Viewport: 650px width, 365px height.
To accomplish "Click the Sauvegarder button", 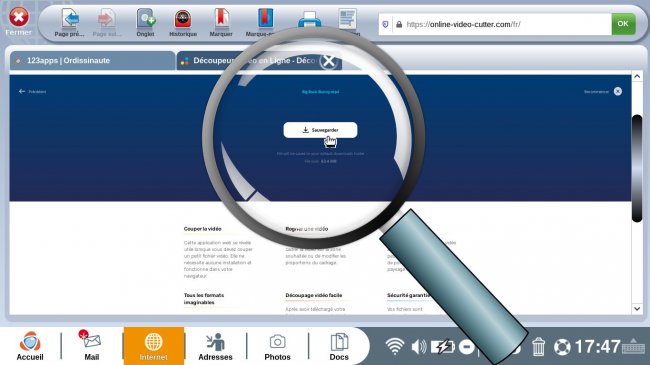I will (320, 130).
